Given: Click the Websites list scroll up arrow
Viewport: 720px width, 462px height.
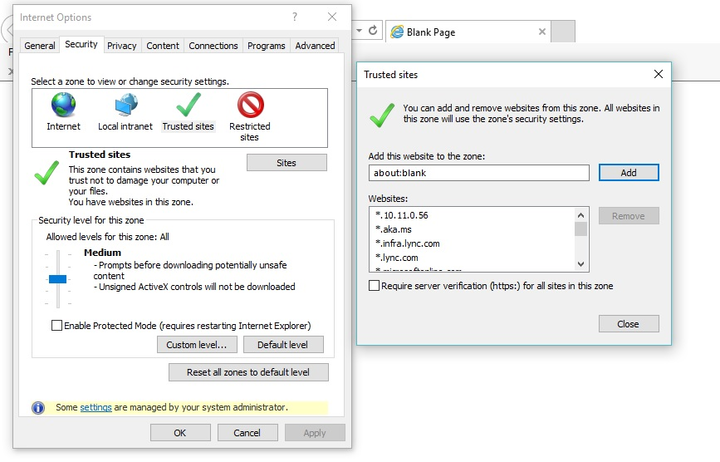Looking at the screenshot, I should 581,215.
